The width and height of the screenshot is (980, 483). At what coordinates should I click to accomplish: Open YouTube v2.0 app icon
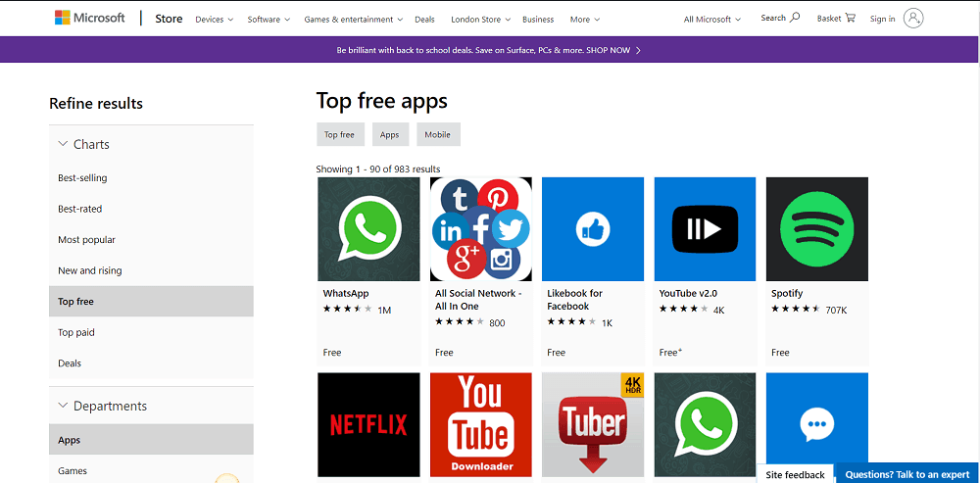point(705,229)
